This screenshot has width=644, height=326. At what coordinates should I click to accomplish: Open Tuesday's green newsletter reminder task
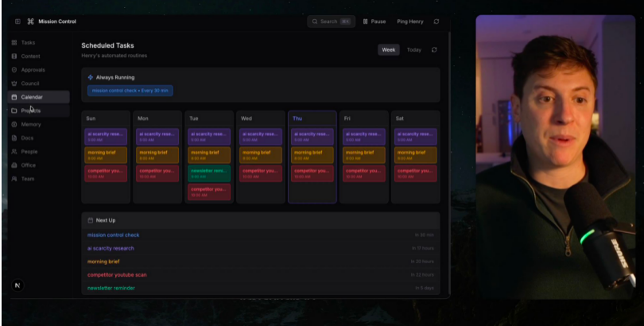tap(209, 173)
